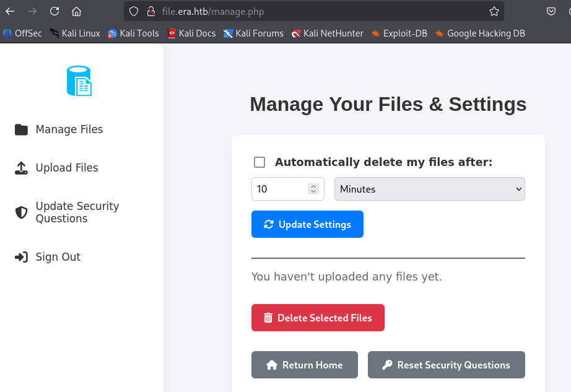571x392 pixels.
Task: Click the Sign Out arrow icon
Action: [22, 257]
